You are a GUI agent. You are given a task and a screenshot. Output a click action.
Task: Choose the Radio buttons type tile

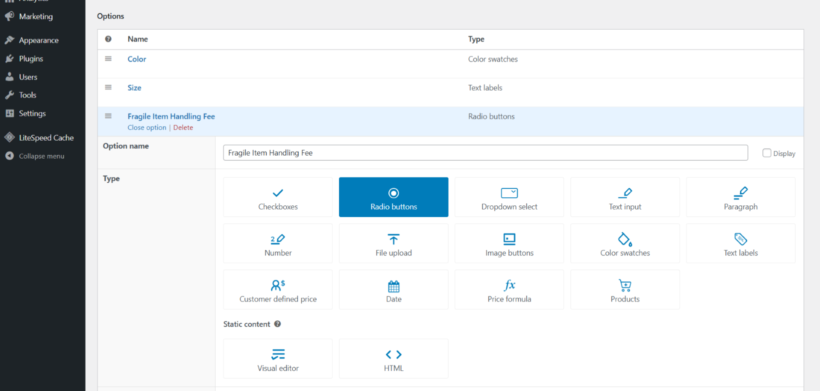(x=393, y=197)
